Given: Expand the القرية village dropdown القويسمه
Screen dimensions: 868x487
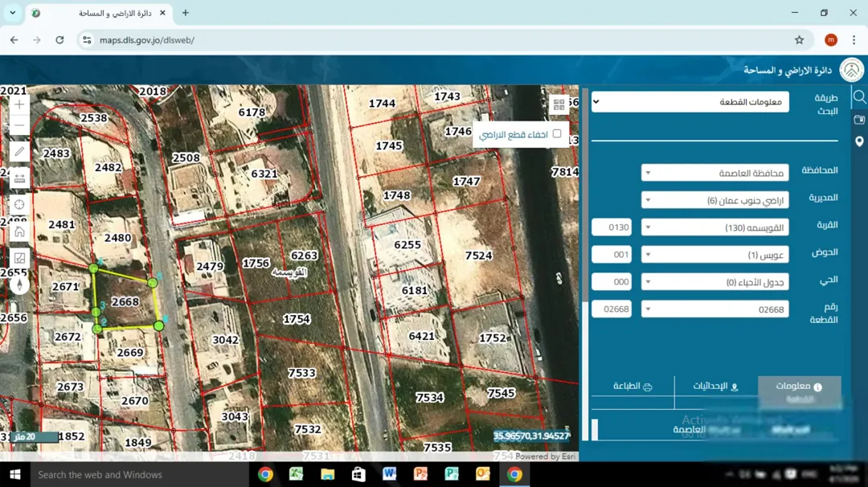Looking at the screenshot, I should (x=714, y=227).
